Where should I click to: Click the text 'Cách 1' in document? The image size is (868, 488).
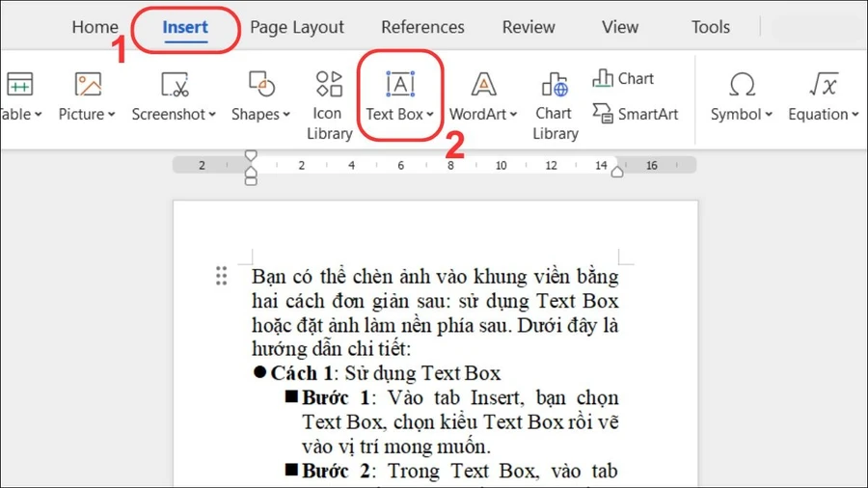point(301,373)
